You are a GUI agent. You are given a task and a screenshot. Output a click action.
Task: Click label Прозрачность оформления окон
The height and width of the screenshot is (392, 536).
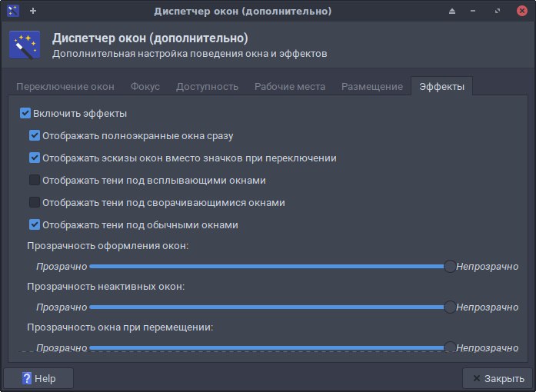point(108,246)
